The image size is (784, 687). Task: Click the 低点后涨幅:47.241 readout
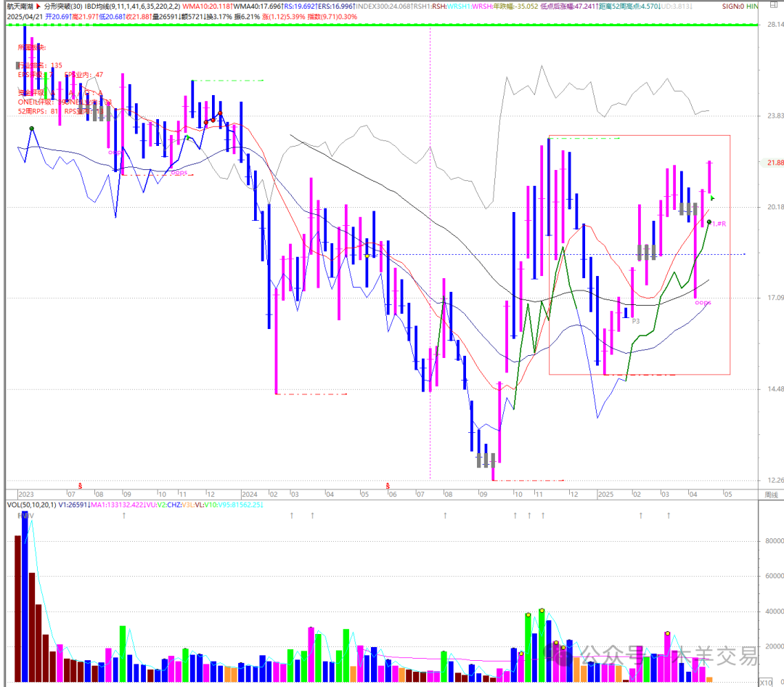tap(569, 7)
